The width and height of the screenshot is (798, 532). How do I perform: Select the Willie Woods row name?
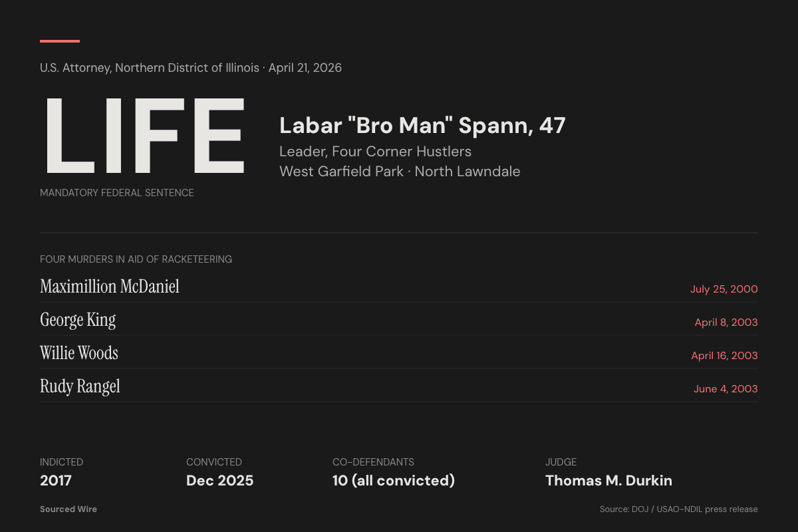pyautogui.click(x=79, y=353)
